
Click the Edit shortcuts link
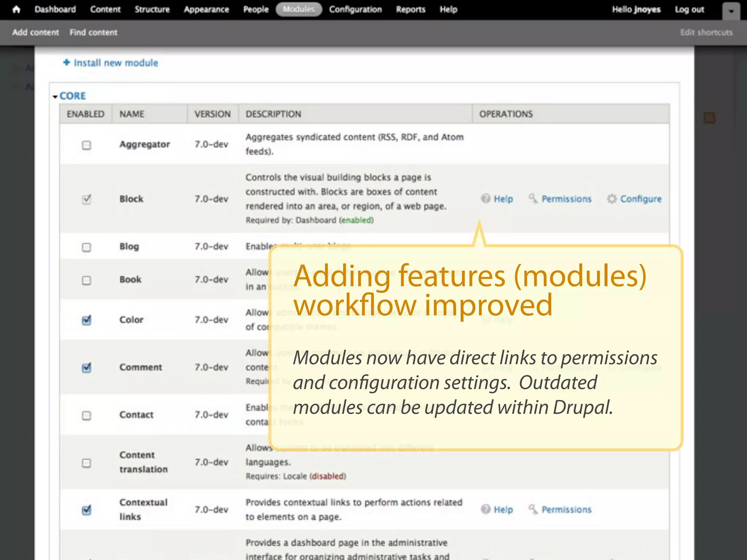(x=706, y=32)
